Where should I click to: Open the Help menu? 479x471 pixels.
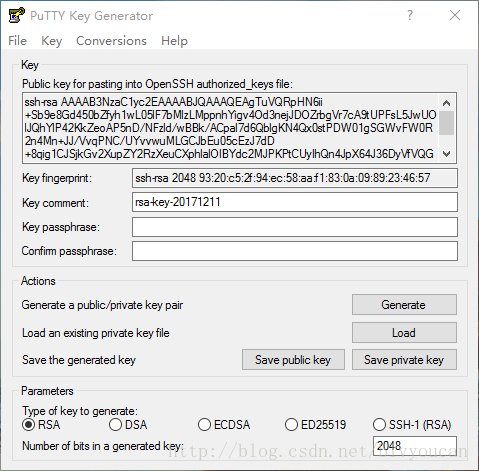point(174,41)
